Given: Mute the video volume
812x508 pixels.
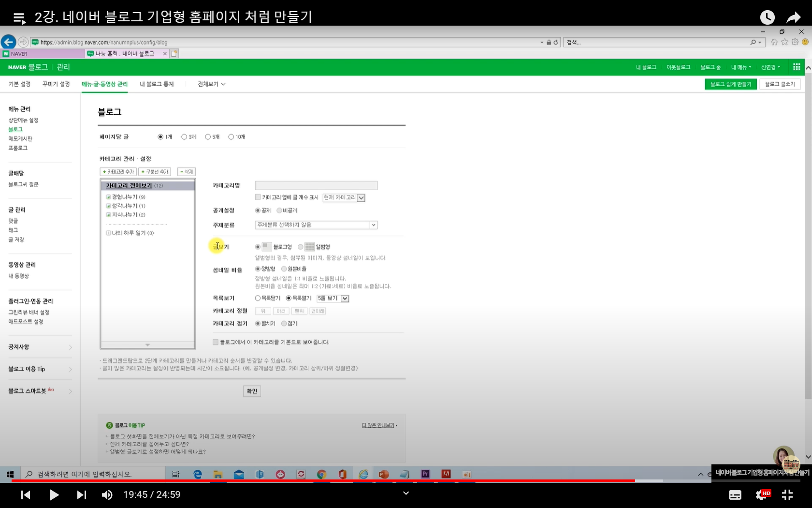Looking at the screenshot, I should (107, 494).
